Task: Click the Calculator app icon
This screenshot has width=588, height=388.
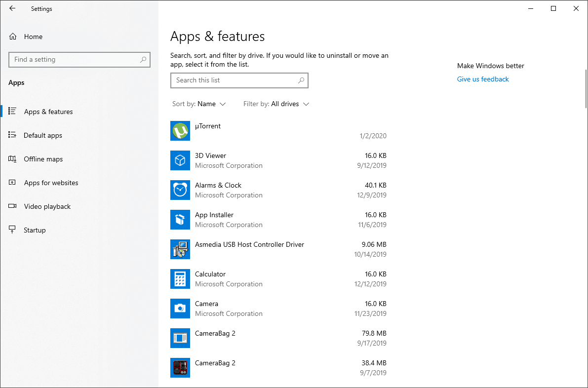Action: coord(180,279)
